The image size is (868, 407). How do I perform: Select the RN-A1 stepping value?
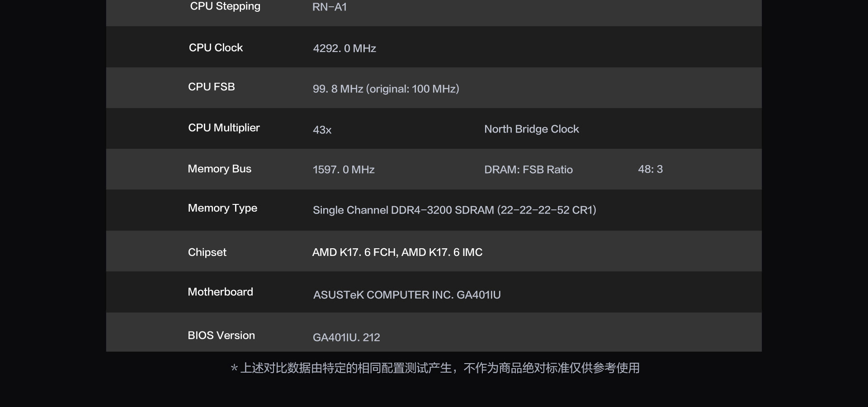330,7
